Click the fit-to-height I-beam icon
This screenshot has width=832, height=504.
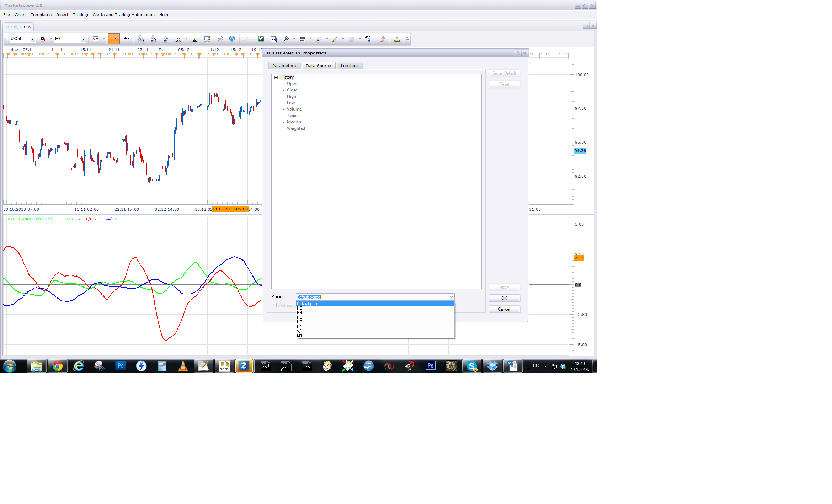pyautogui.click(x=194, y=39)
